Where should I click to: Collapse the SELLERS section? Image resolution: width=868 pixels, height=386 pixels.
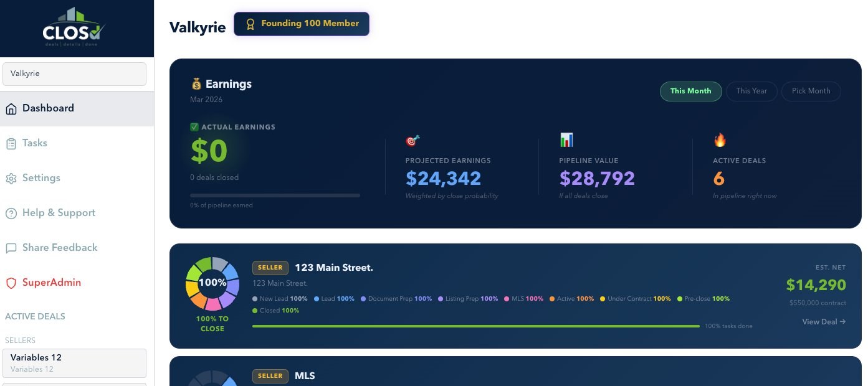coord(20,341)
